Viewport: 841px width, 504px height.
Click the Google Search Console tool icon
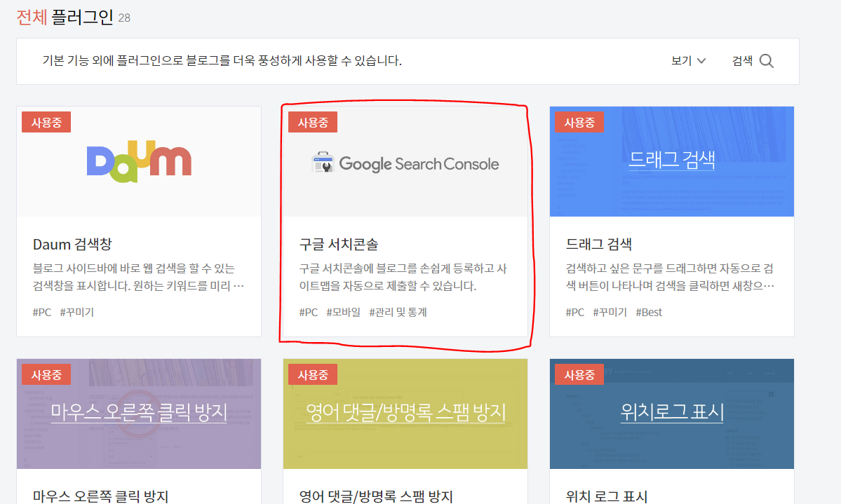pos(323,163)
